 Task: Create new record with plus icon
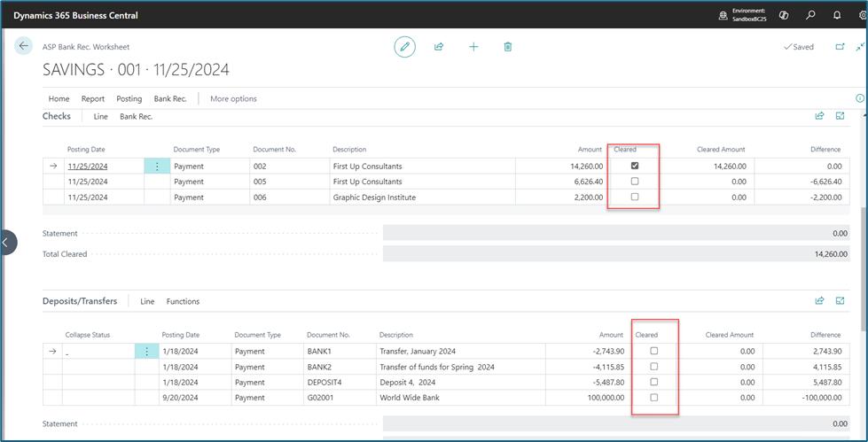[473, 47]
